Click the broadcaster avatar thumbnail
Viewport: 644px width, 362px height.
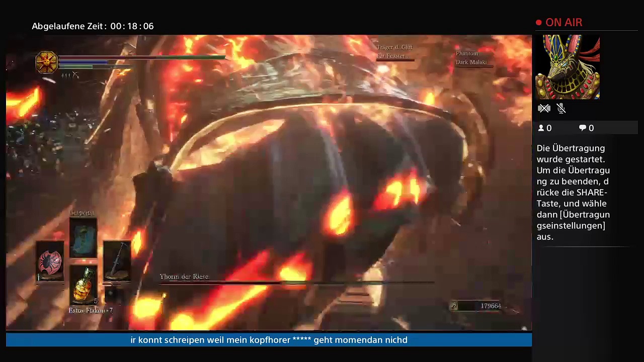pos(568,67)
